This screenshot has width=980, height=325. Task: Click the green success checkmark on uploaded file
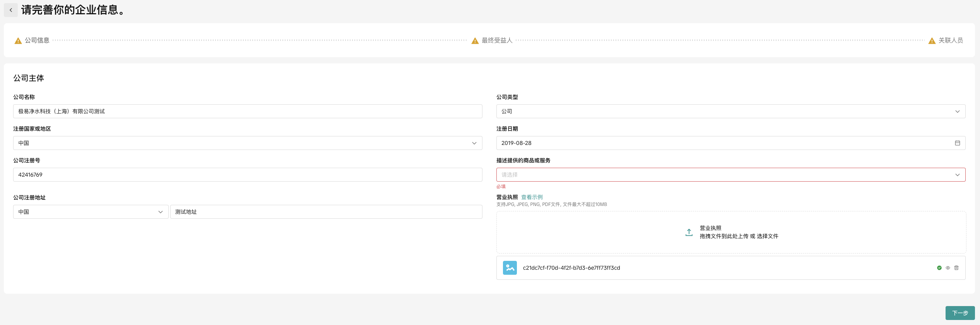click(939, 268)
